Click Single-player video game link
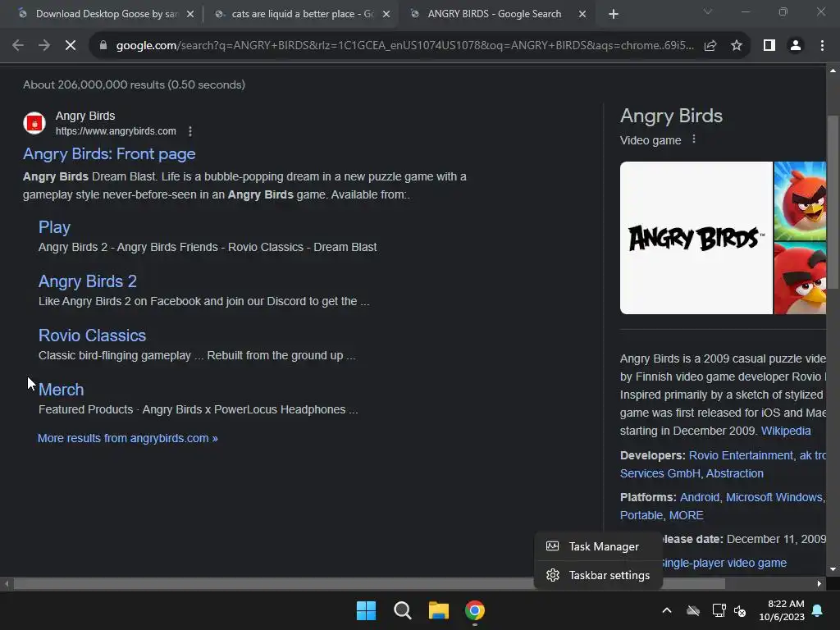 coord(724,563)
